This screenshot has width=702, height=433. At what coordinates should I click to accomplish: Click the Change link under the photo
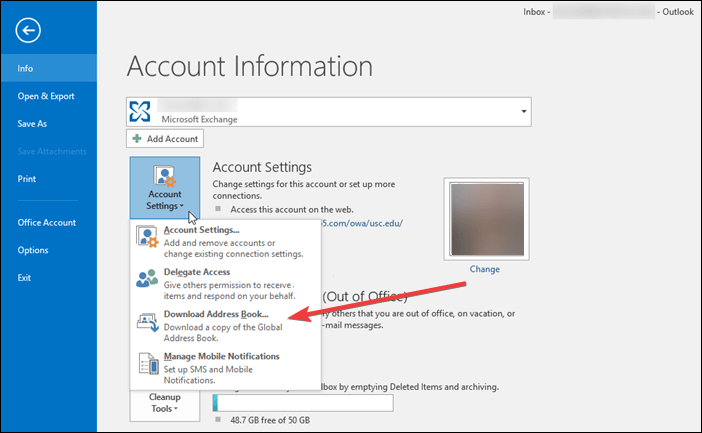tap(484, 269)
